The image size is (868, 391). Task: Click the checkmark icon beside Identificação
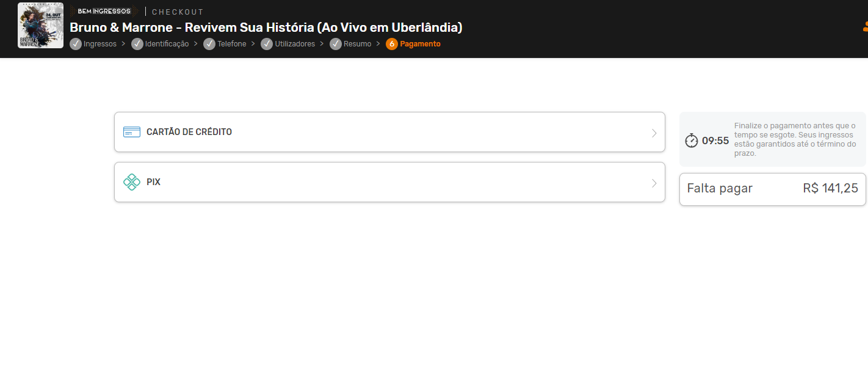click(137, 44)
